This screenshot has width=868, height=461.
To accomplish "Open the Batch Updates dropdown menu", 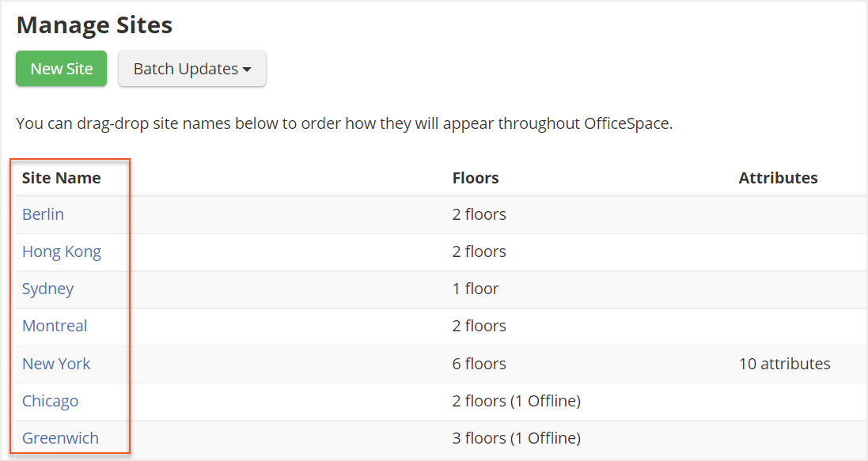I will click(x=191, y=69).
